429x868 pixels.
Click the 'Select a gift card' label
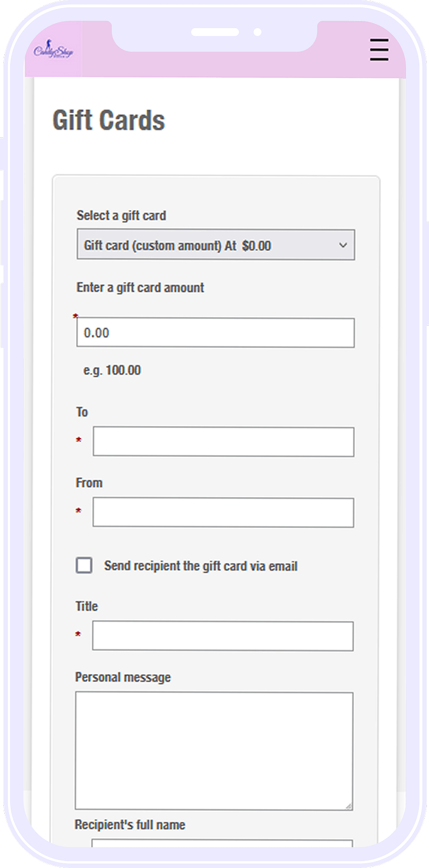point(121,215)
